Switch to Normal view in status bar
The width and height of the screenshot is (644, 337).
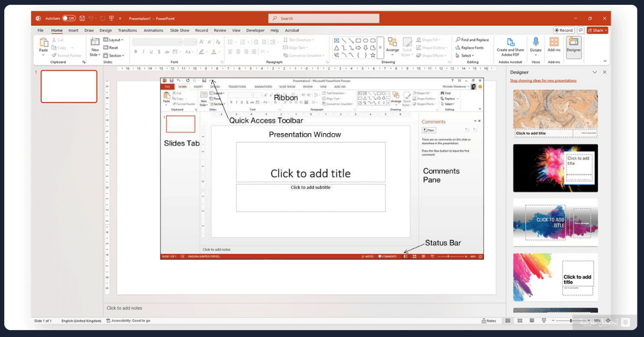(508, 320)
